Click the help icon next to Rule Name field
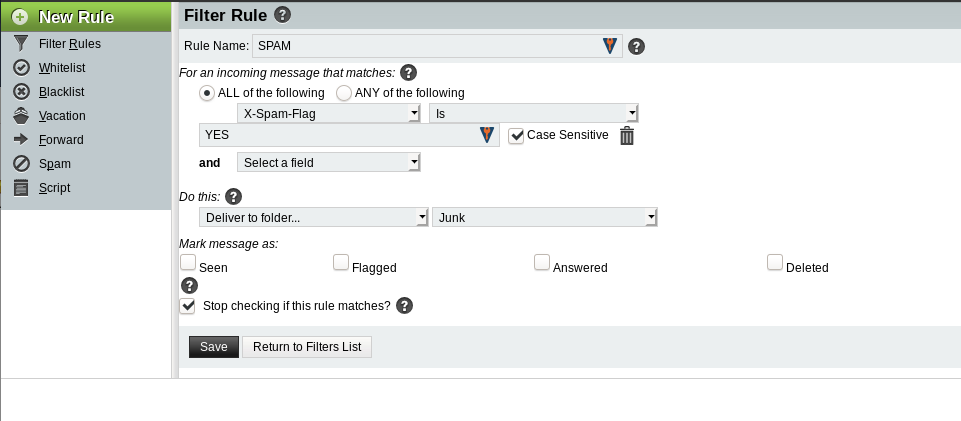 (x=636, y=46)
